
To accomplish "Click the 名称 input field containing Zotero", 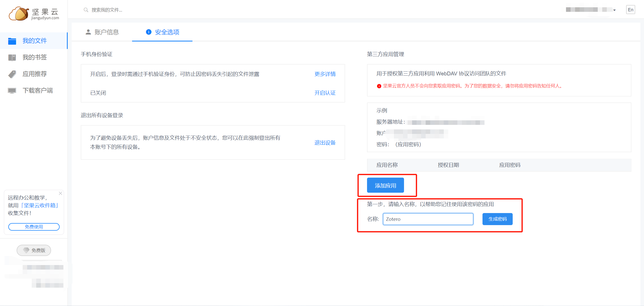I will [x=428, y=219].
